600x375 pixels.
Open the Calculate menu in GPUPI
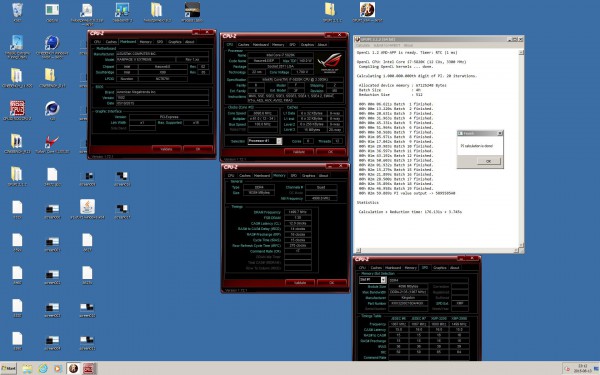[363, 45]
